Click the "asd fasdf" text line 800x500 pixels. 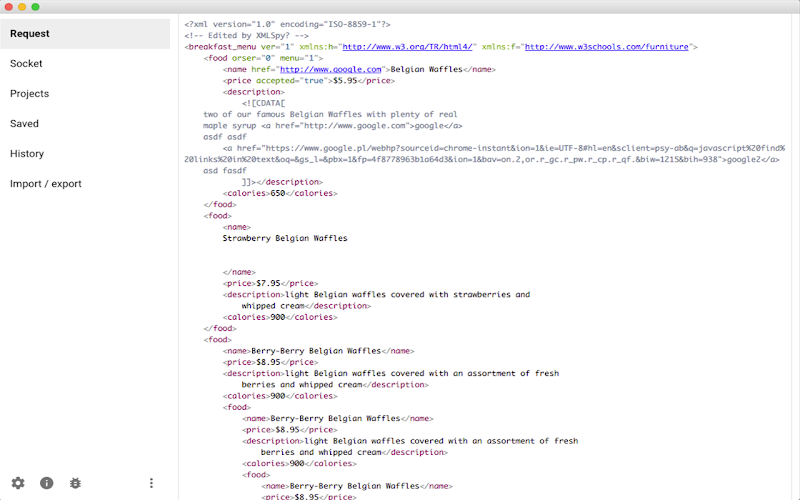click(x=224, y=171)
